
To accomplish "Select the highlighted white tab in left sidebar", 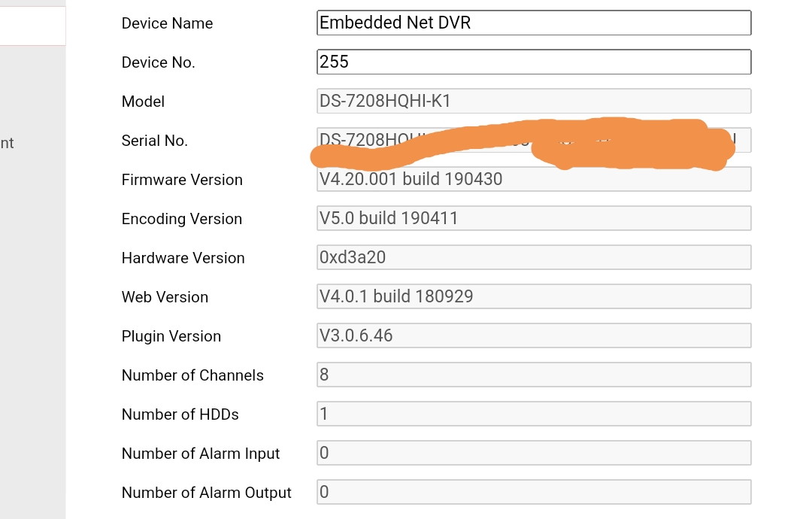I will pyautogui.click(x=32, y=26).
